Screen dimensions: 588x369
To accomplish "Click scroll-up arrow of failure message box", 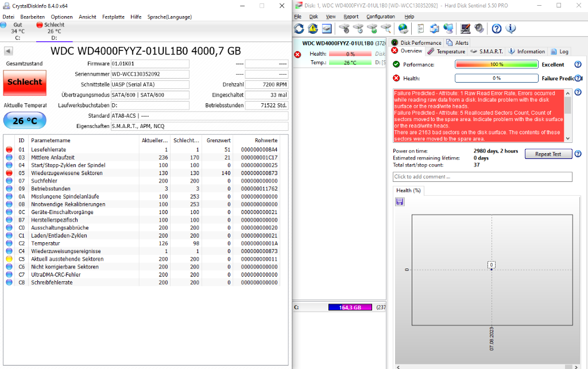I will tap(568, 94).
